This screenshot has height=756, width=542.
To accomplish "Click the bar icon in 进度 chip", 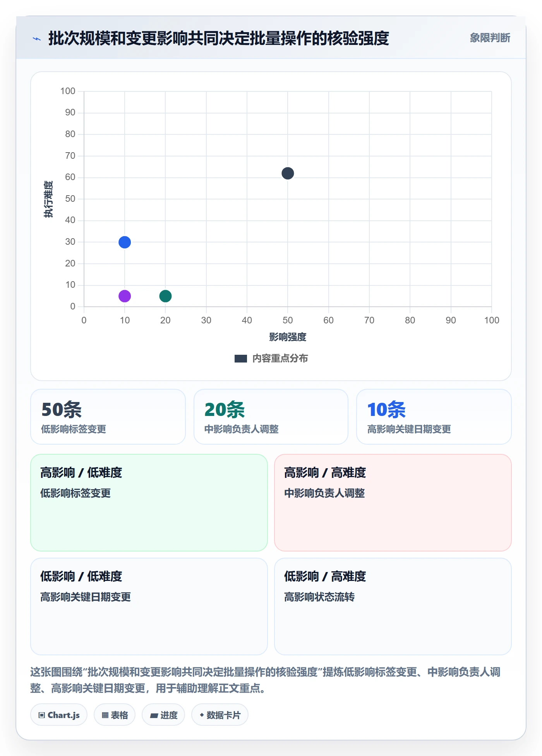I will pyautogui.click(x=154, y=716).
